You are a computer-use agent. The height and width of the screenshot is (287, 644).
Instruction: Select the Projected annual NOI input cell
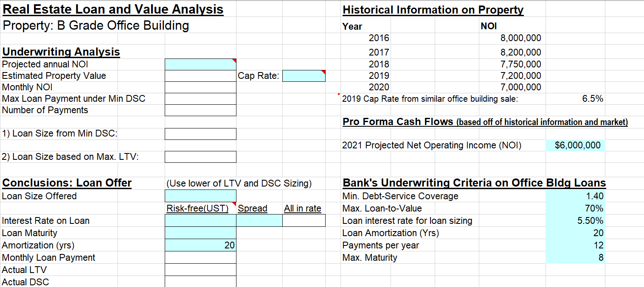click(200, 64)
